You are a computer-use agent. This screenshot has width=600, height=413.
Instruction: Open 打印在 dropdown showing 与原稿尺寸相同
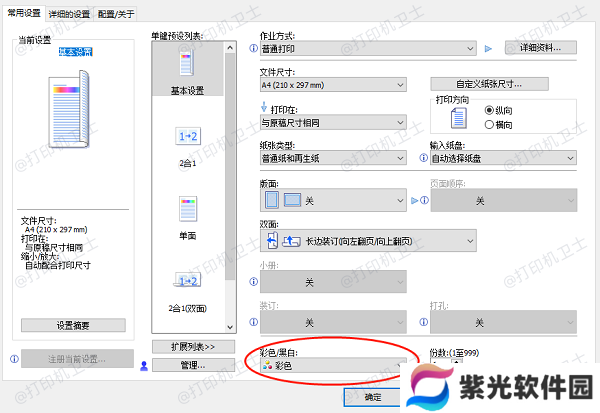[333, 122]
